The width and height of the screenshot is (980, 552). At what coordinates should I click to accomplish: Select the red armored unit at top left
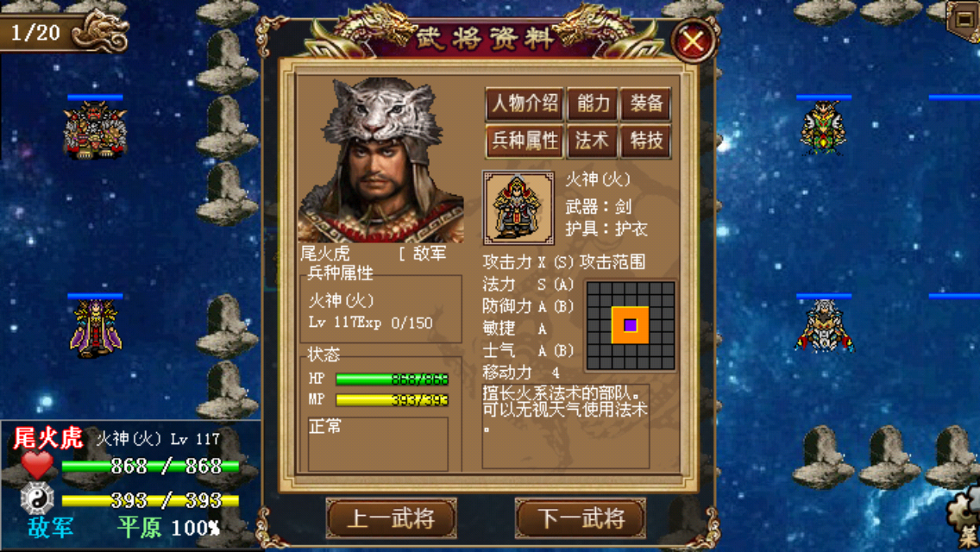point(95,130)
